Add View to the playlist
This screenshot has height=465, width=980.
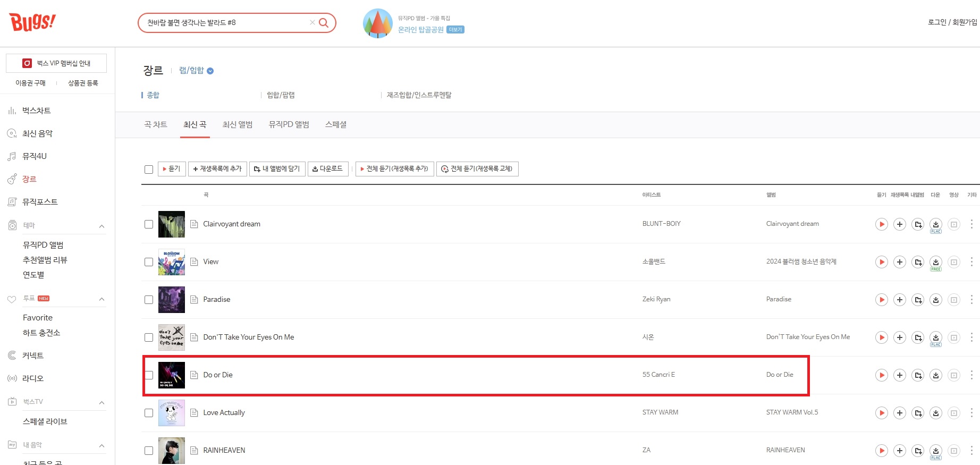pos(899,262)
